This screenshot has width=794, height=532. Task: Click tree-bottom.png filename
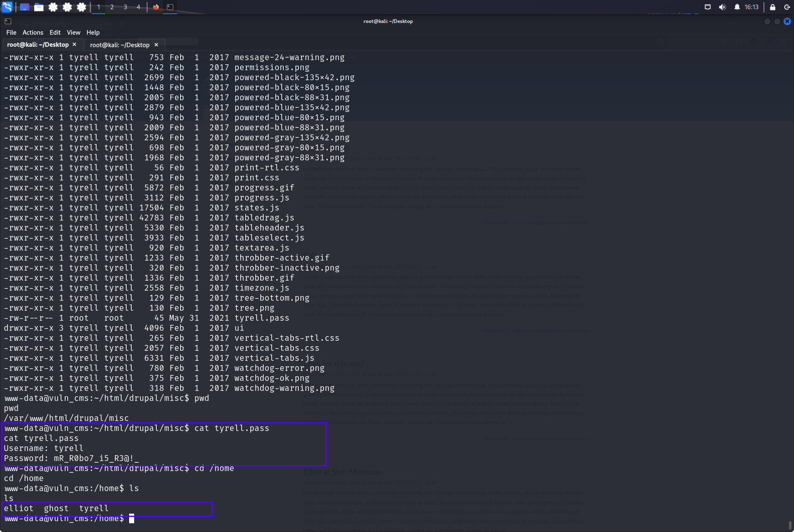pyautogui.click(x=272, y=298)
